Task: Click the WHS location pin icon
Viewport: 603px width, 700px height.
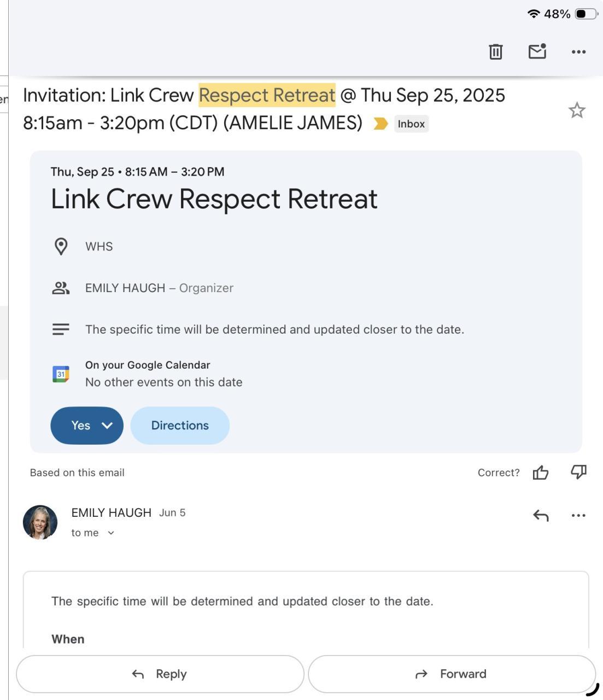Action: click(61, 247)
